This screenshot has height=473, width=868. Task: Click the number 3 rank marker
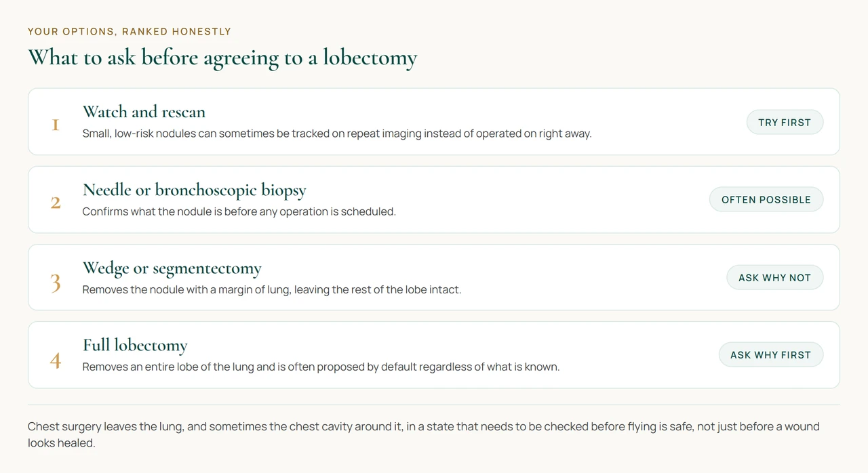tap(56, 282)
